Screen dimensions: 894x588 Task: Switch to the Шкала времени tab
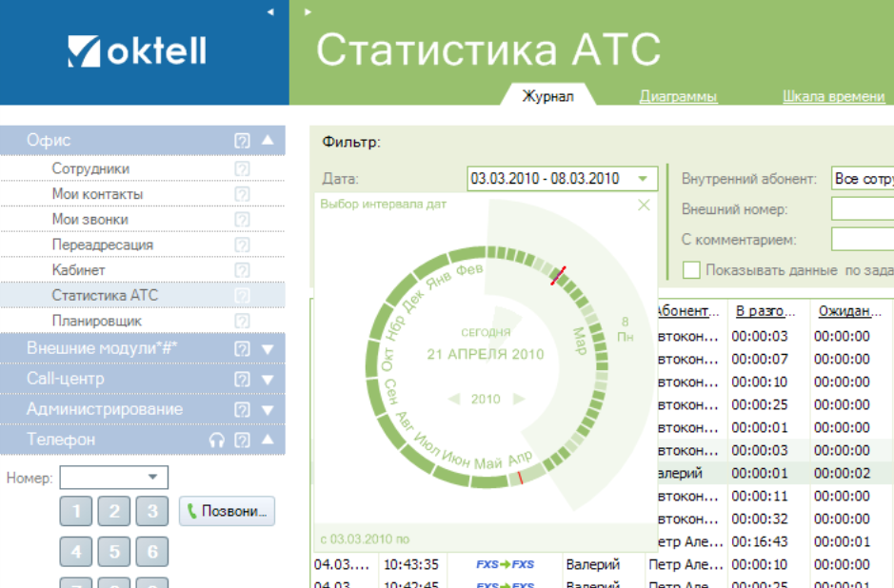click(833, 96)
